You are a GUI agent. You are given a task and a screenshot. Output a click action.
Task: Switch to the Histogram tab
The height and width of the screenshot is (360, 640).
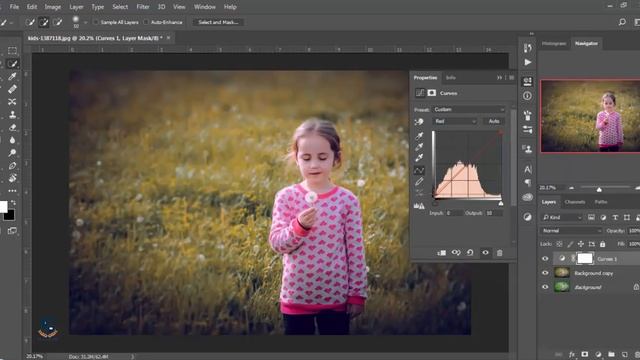554,44
